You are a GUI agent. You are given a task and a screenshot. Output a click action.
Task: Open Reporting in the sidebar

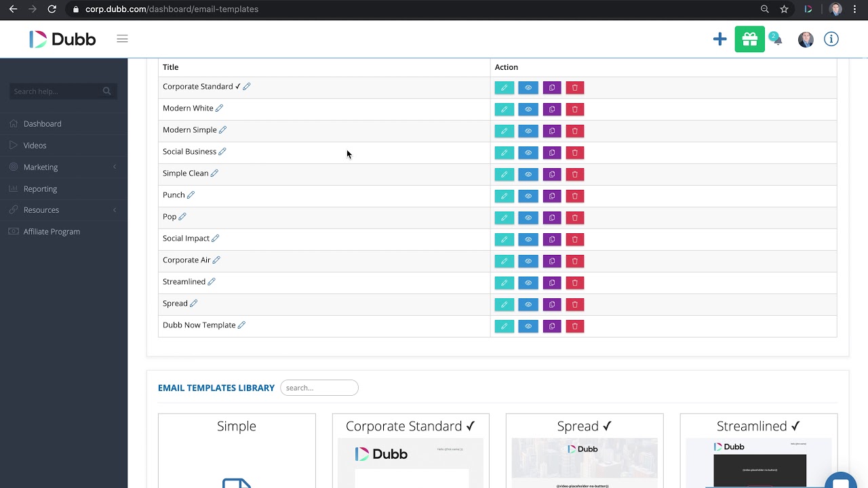41,189
